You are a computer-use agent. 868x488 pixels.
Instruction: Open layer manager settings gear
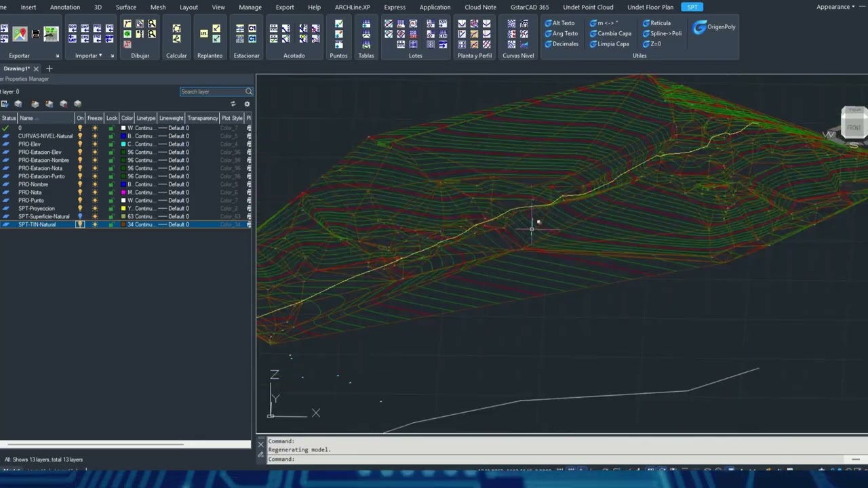[247, 104]
